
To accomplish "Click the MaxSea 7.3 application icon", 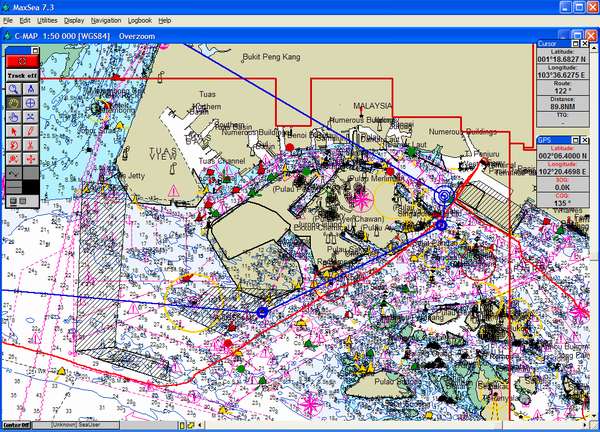I will pyautogui.click(x=6, y=7).
